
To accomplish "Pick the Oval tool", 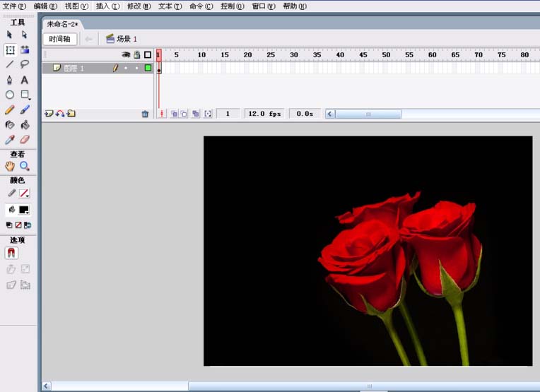I will [10, 95].
